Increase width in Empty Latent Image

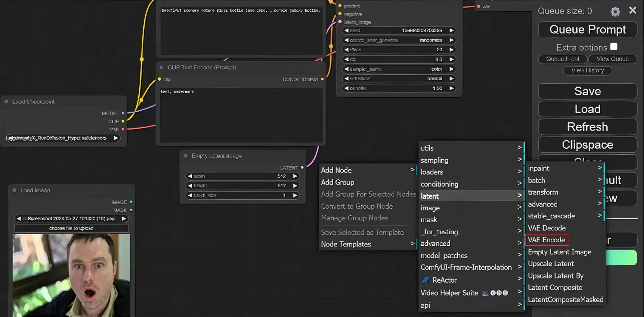295,176
